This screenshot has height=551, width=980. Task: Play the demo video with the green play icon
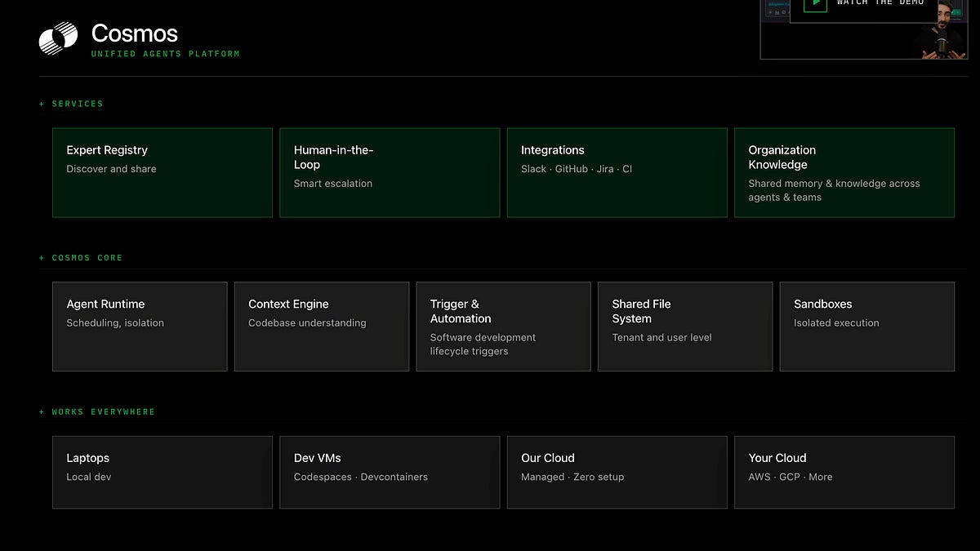[x=815, y=5]
